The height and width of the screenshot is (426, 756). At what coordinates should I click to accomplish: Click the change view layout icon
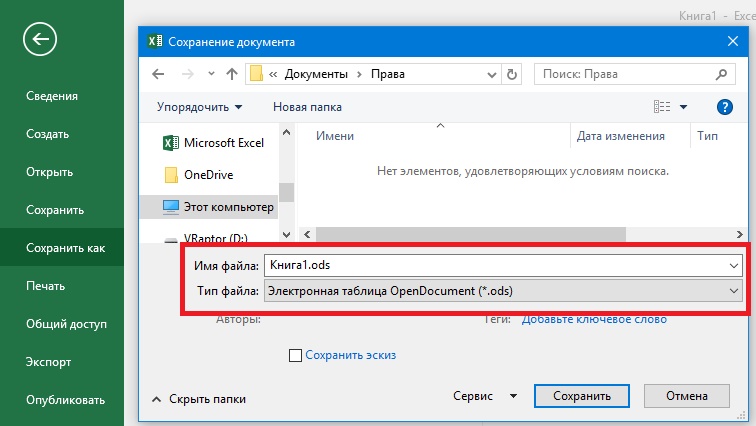pos(662,107)
